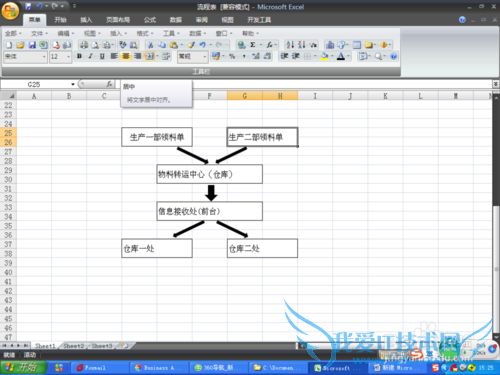Click the Copy icon in toolbar

point(162,45)
